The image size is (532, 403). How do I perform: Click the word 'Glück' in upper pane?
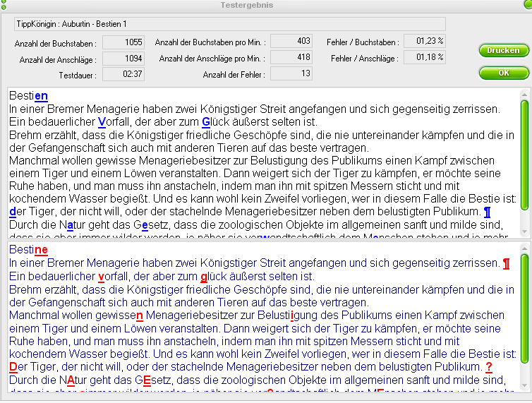[x=217, y=122]
